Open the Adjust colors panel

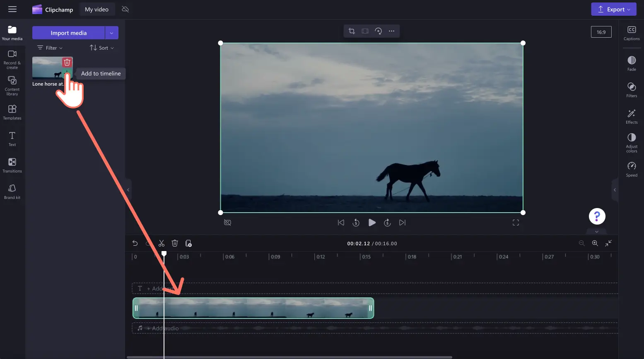632,143
